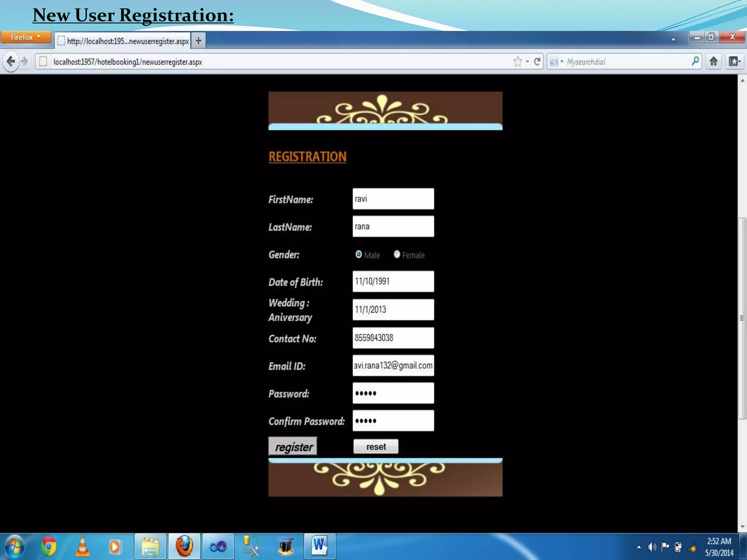This screenshot has height=560, width=747.
Task: Open a new tab with plus button
Action: pos(198,40)
